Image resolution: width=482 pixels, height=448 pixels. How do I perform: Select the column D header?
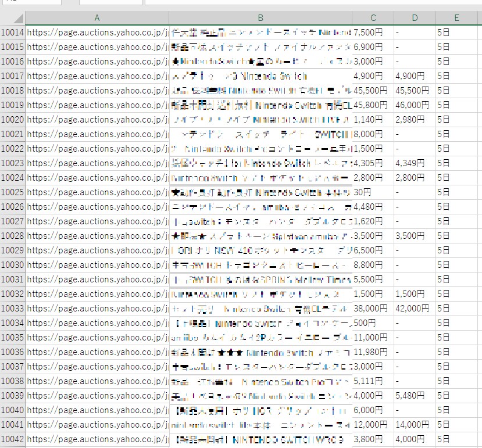pos(415,18)
